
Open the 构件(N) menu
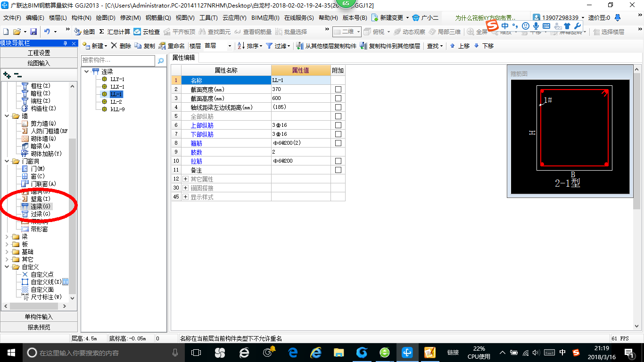pos(81,18)
